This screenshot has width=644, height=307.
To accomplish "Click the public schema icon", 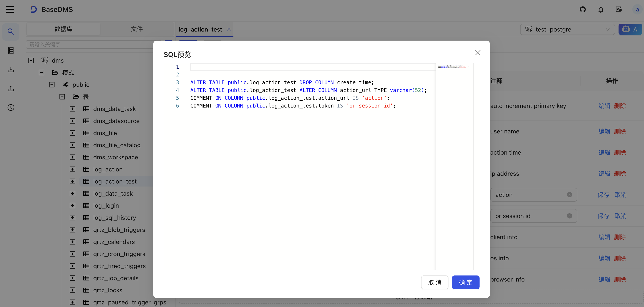I will (x=65, y=84).
